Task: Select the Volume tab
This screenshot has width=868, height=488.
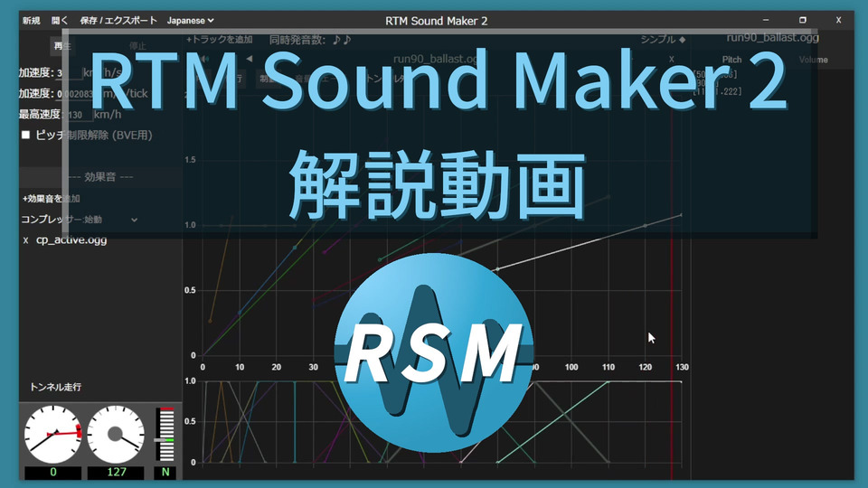Action: point(813,60)
